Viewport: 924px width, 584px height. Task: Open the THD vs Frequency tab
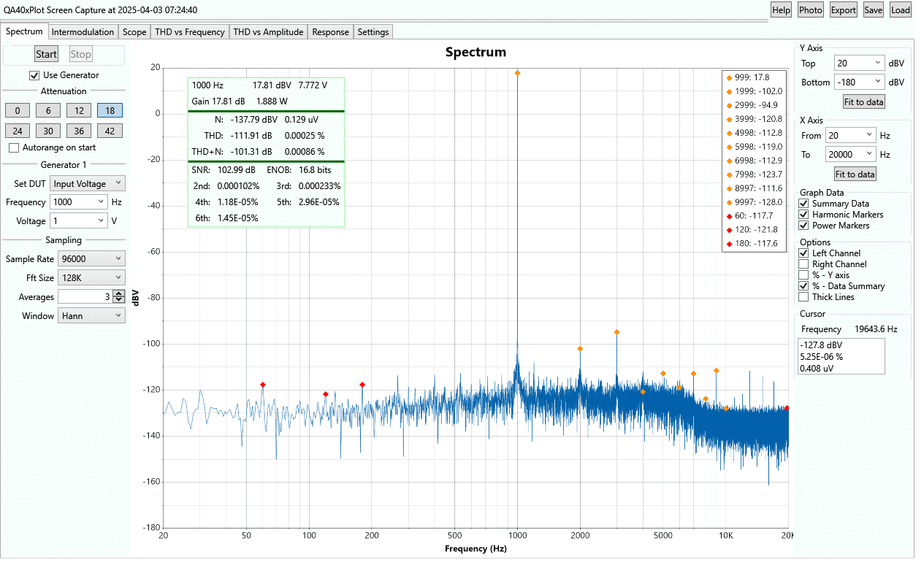pyautogui.click(x=189, y=32)
